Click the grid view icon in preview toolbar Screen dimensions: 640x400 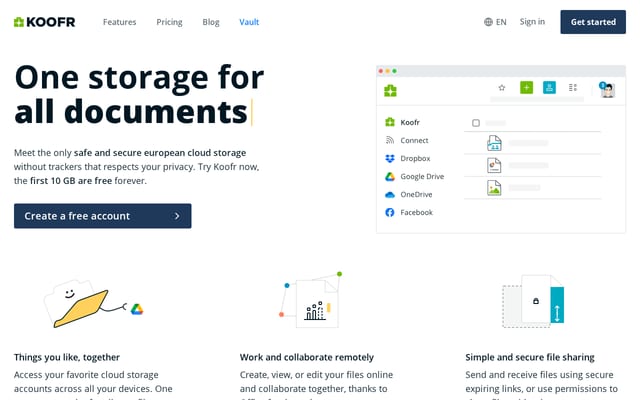tap(573, 87)
